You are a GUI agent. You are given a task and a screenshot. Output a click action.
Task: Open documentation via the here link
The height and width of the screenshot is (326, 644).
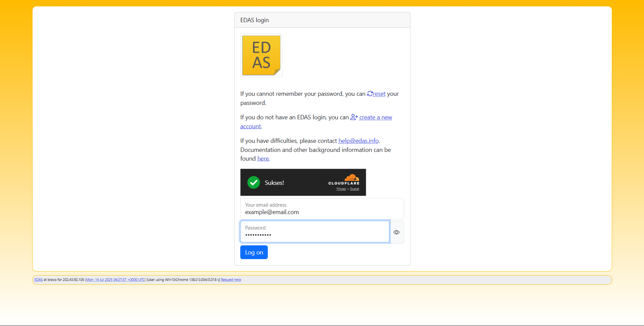(x=263, y=159)
